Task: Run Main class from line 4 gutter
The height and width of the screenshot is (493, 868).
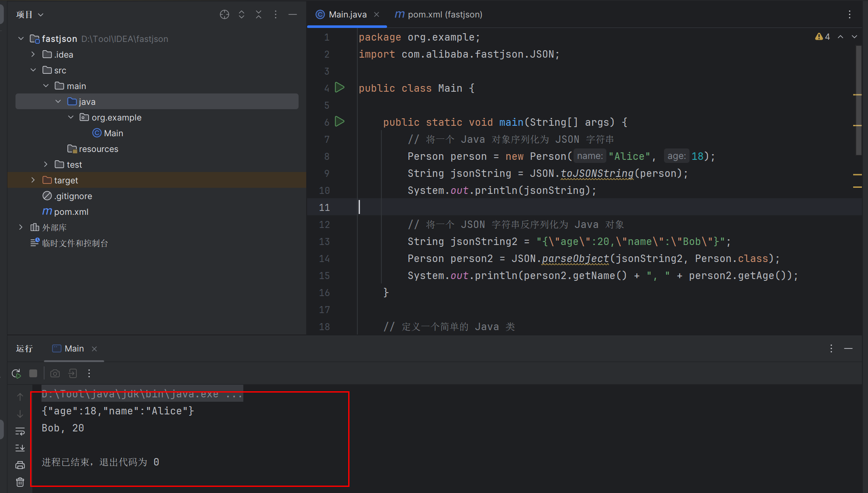Action: (x=339, y=87)
